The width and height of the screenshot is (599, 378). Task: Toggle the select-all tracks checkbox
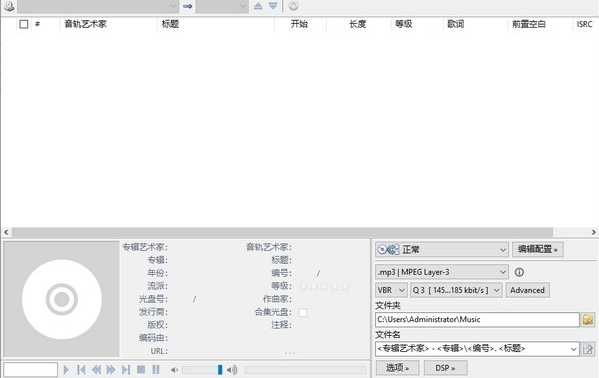[24, 24]
